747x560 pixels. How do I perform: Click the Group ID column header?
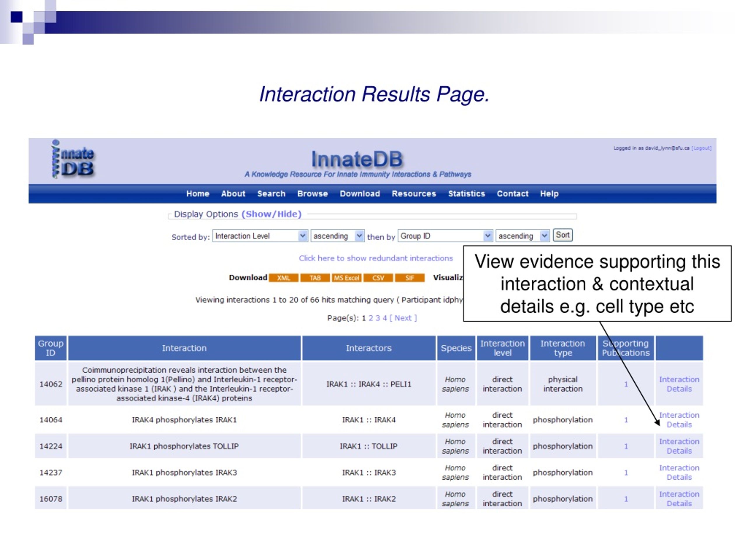tap(51, 348)
